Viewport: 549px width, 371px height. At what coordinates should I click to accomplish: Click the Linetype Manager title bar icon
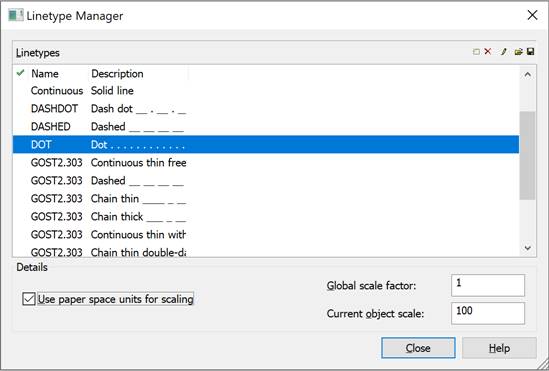[16, 16]
